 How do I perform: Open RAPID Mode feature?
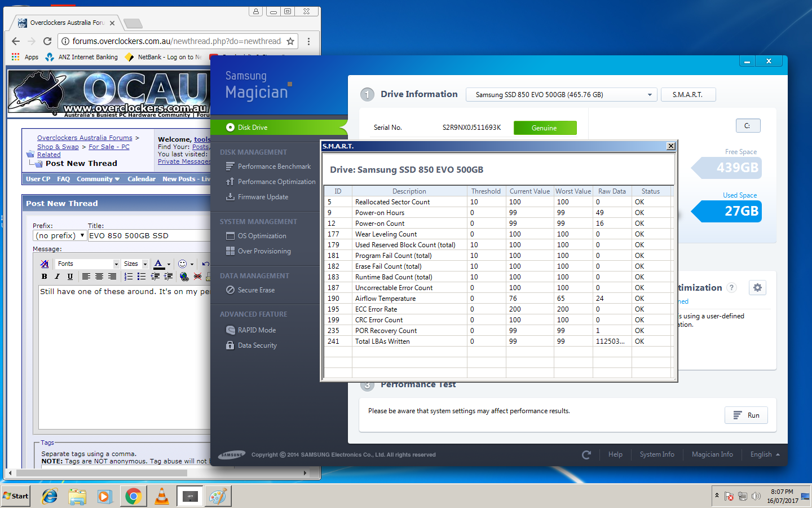257,330
